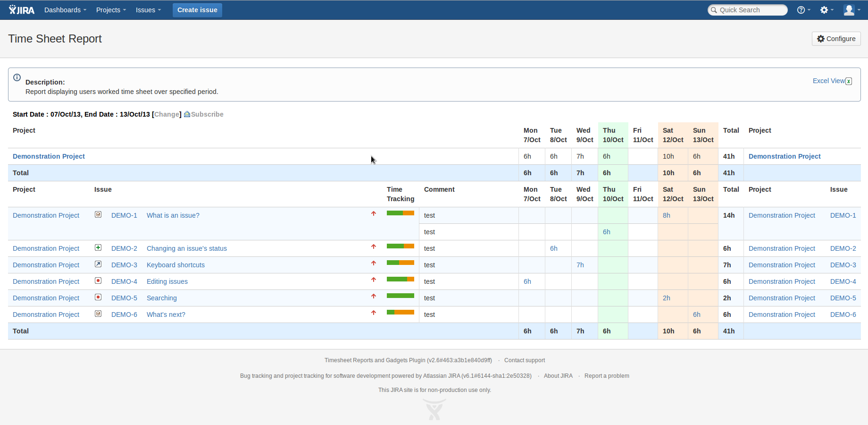Click priority arrow for Editing issues row
The width and height of the screenshot is (868, 425).
click(x=374, y=280)
